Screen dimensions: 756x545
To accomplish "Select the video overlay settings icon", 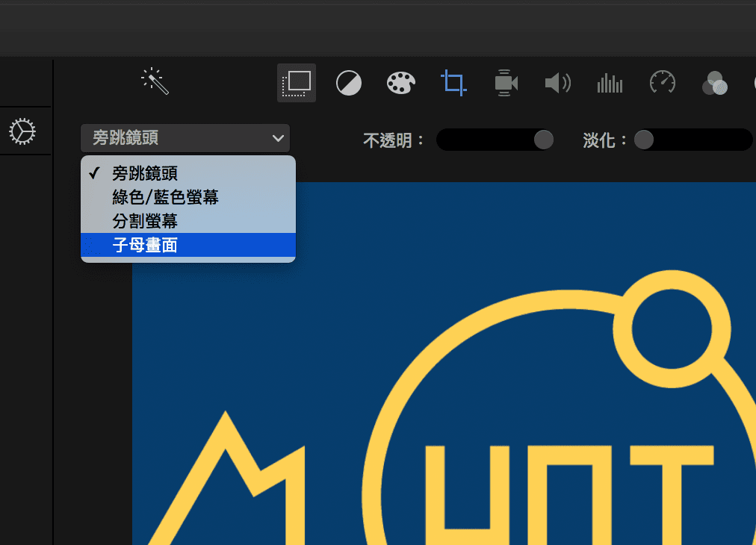I will coord(297,83).
